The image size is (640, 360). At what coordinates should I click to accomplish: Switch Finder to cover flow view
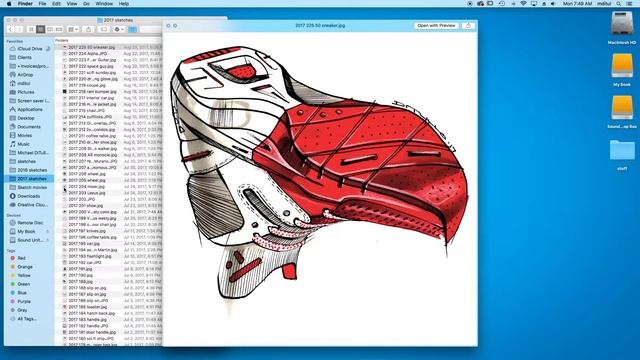click(x=59, y=29)
